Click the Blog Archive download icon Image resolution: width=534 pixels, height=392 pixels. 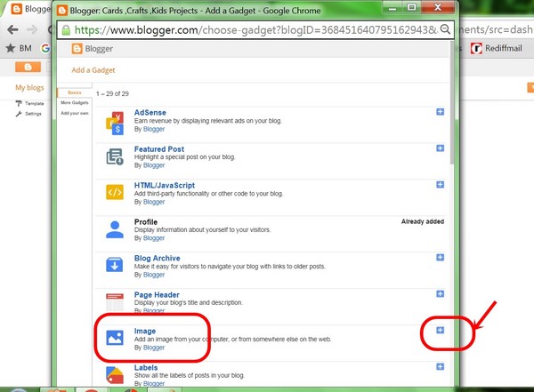[115, 265]
